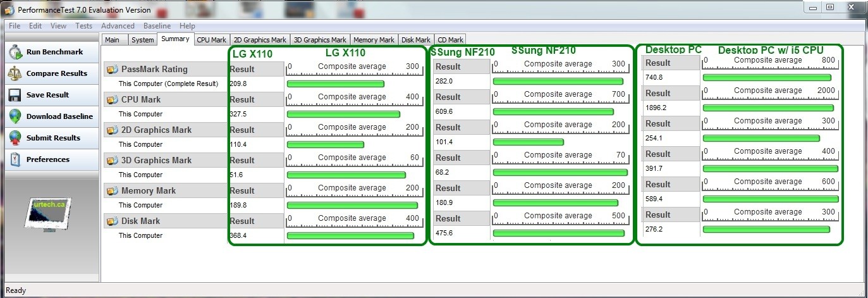This screenshot has height=298, width=868.
Task: Switch to the CPU Mark tab
Action: [211, 40]
